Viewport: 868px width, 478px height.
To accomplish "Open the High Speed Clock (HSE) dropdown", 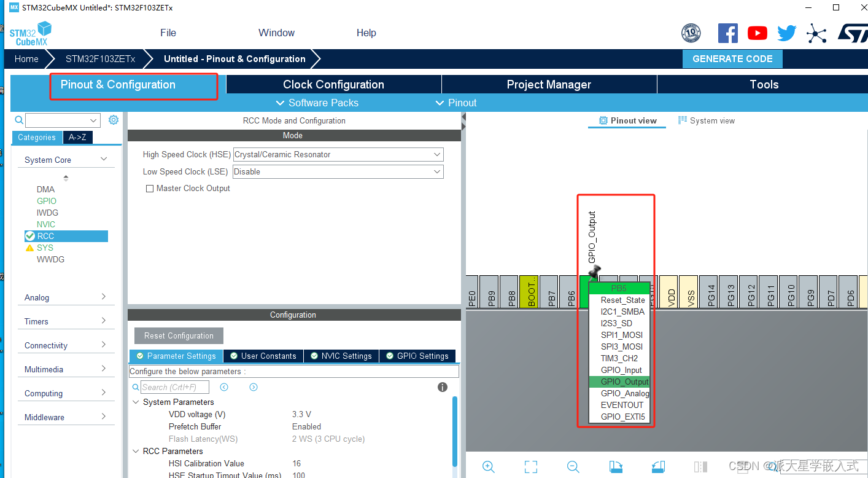I will 339,155.
